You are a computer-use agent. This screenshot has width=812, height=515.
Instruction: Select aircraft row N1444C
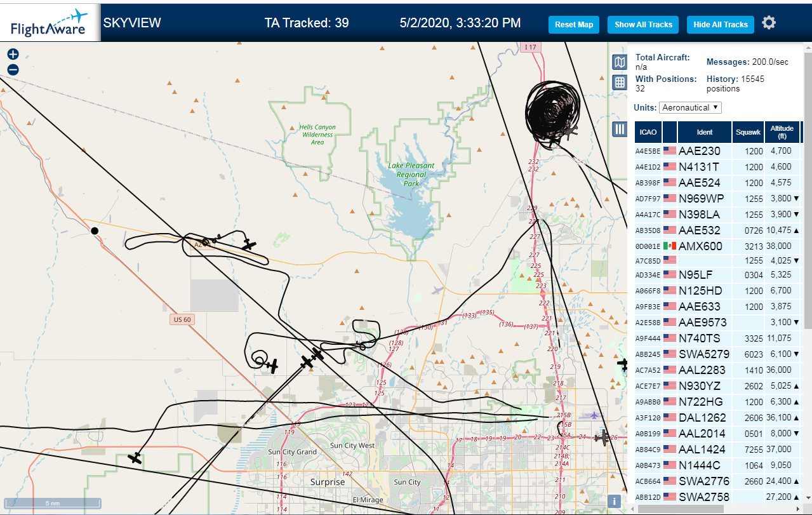(717, 465)
